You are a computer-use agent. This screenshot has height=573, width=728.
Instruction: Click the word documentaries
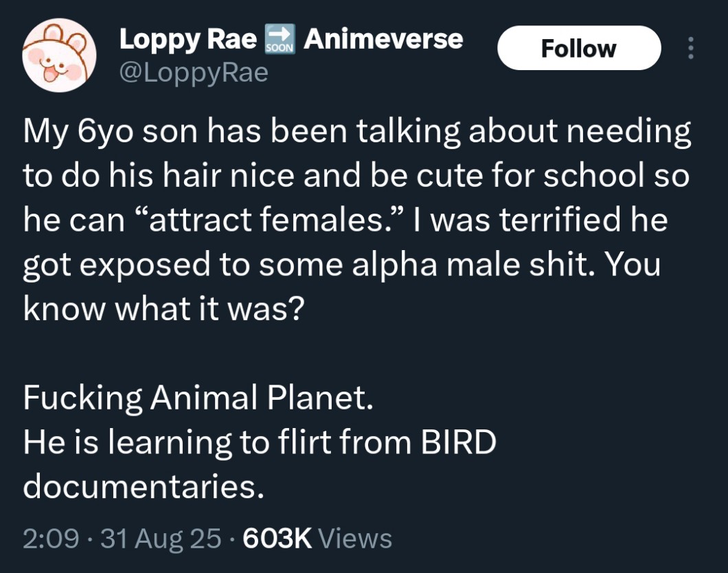[143, 487]
